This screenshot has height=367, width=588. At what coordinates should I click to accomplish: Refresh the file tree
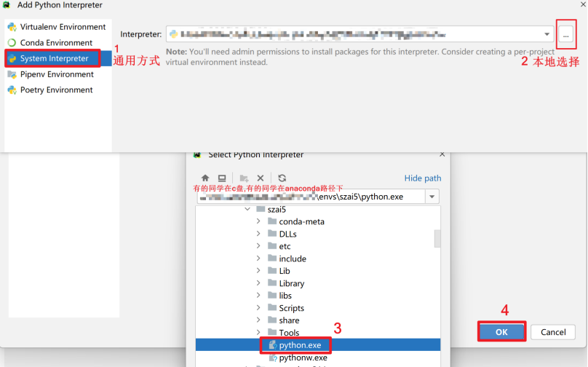282,178
